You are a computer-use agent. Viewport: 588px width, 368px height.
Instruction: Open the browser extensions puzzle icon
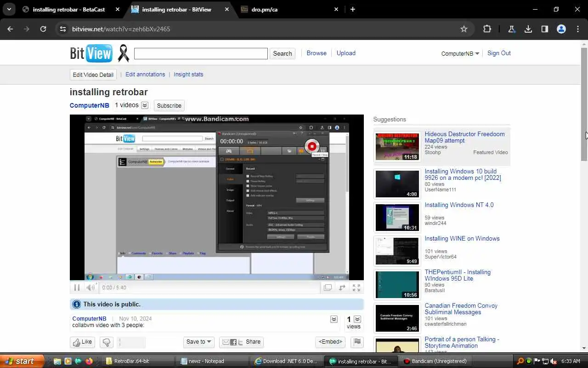[x=487, y=29]
